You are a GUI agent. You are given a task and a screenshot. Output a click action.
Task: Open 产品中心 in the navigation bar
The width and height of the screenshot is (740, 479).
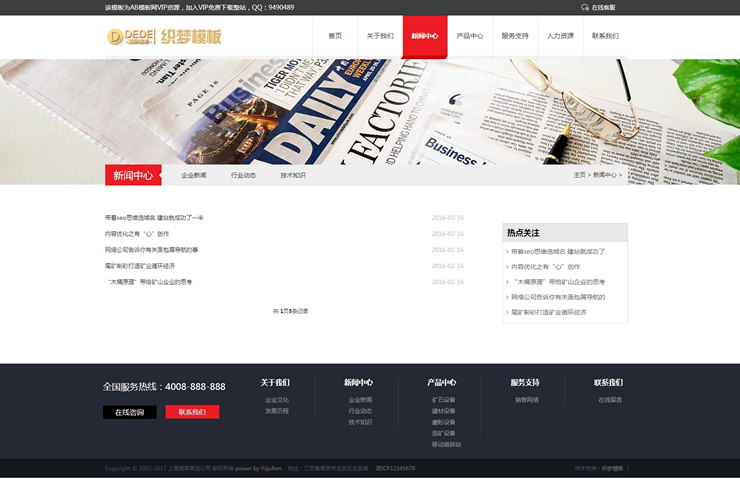(x=470, y=36)
